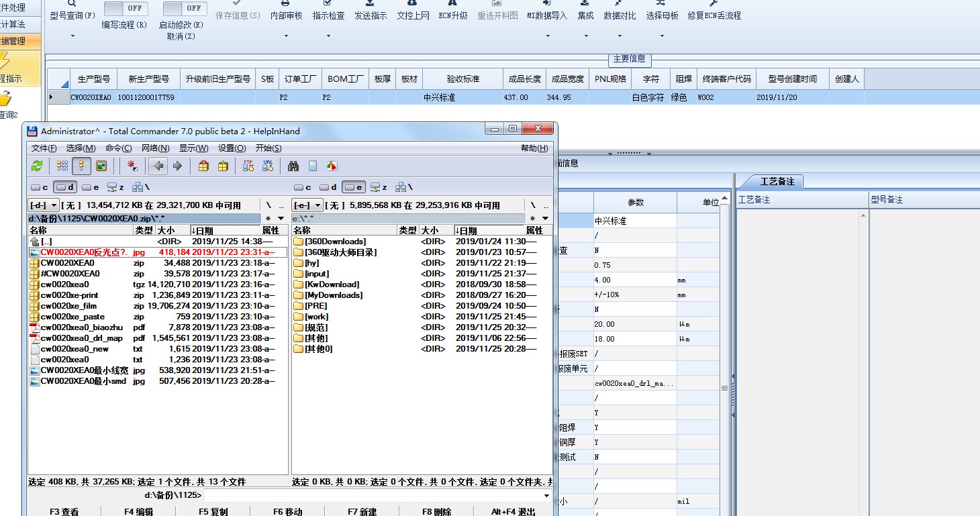Select the [work] folder in right panel
This screenshot has width=980, height=516.
coord(316,317)
